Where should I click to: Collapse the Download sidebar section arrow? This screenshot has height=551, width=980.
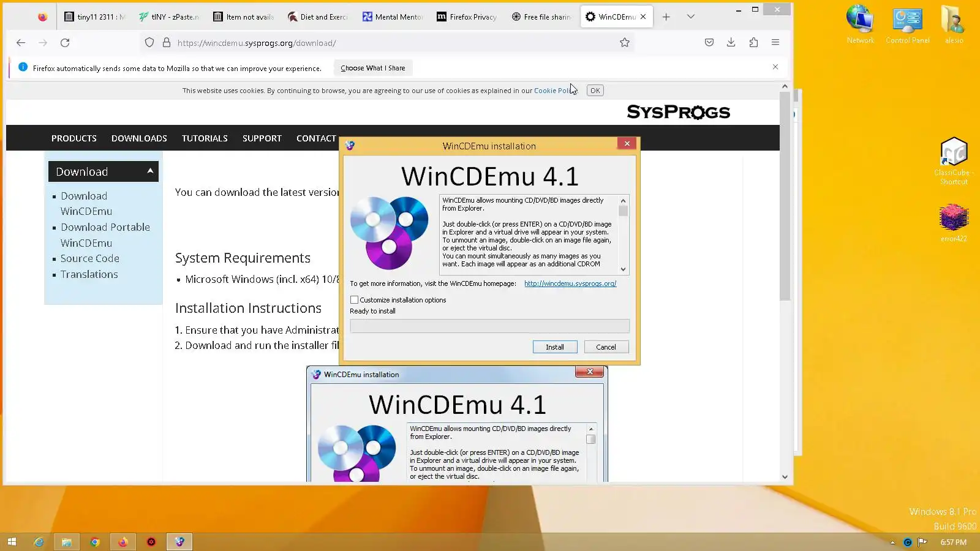[150, 171]
